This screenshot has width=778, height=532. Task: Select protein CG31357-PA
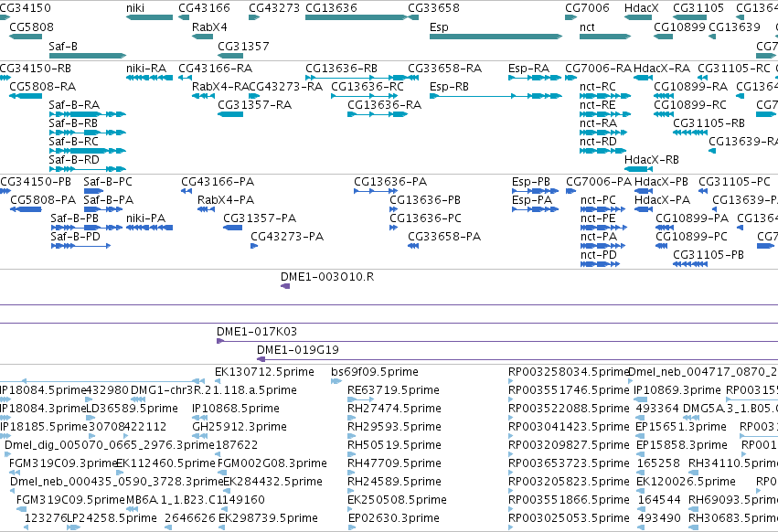pos(233,228)
